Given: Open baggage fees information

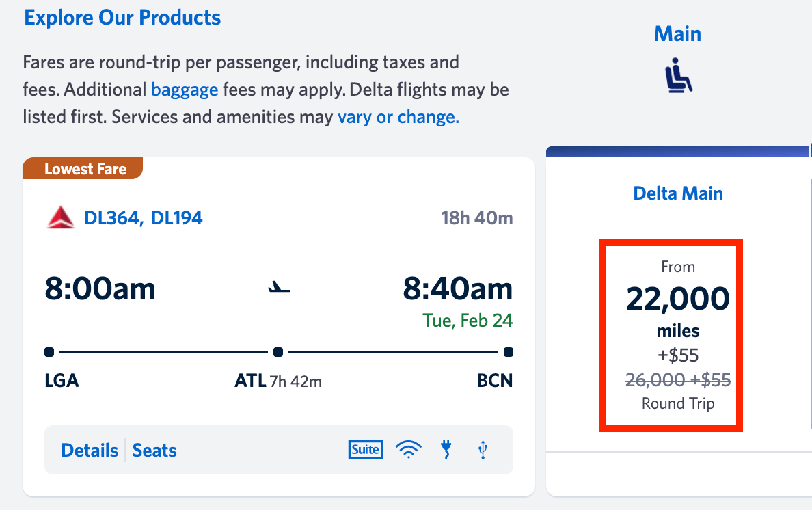Looking at the screenshot, I should [185, 90].
